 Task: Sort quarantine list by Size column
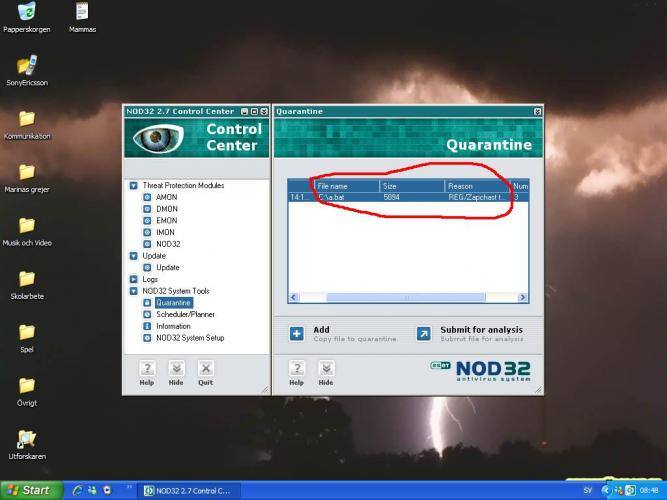coord(411,186)
